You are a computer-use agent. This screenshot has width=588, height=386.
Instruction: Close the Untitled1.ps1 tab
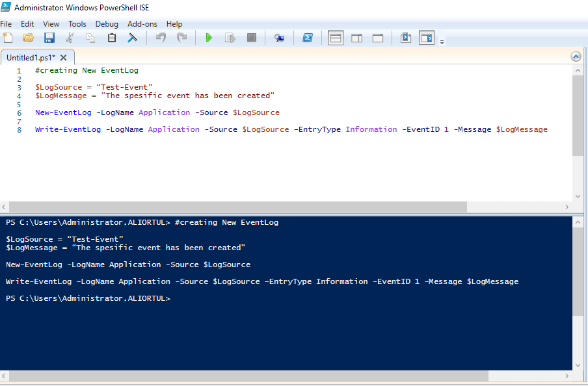64,57
